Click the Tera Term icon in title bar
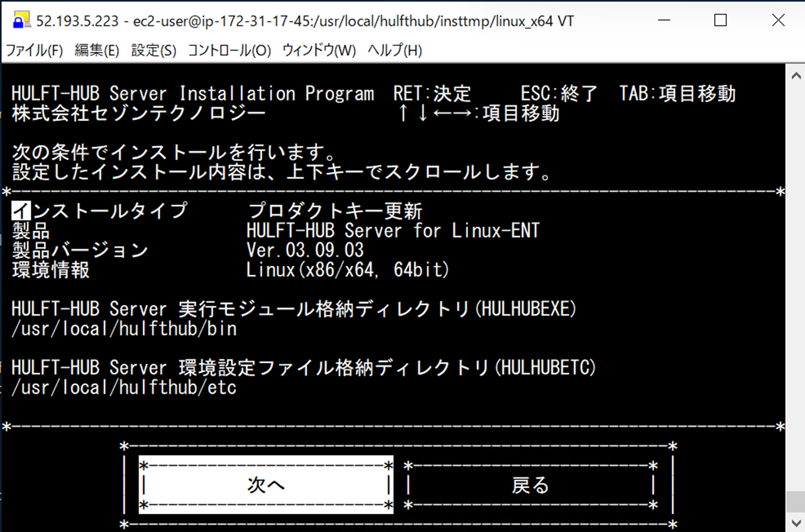805x532 pixels. tap(21, 20)
